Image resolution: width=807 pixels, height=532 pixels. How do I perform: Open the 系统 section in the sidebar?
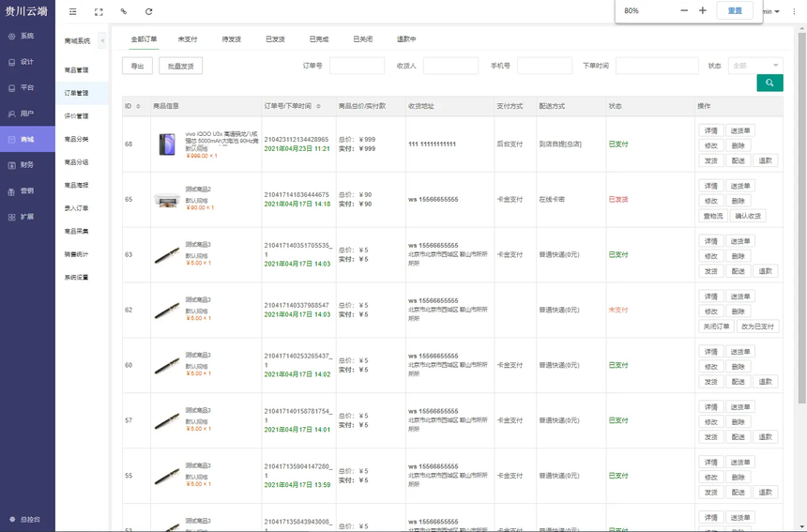[27, 36]
